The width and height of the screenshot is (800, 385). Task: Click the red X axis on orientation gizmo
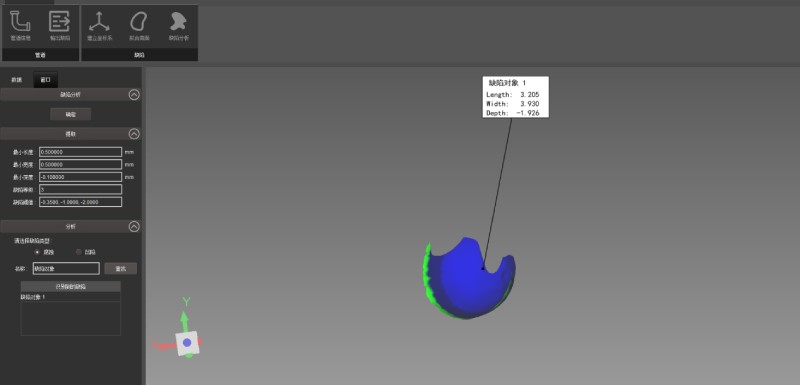(x=162, y=345)
